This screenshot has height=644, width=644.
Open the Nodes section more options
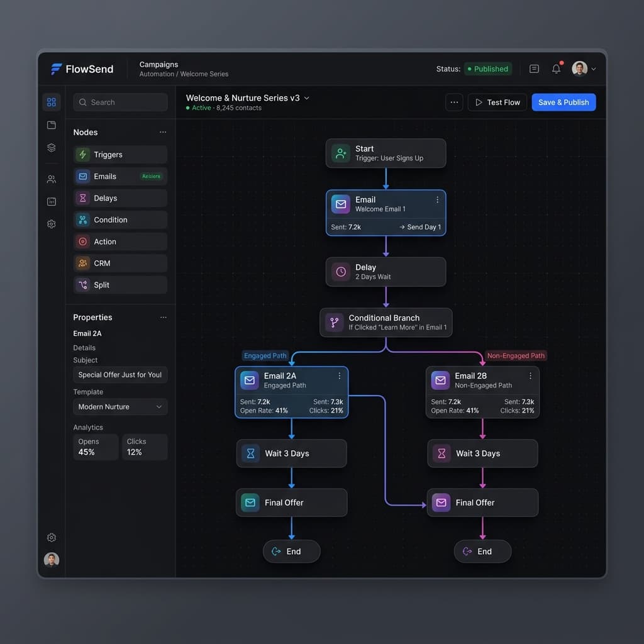(x=163, y=132)
